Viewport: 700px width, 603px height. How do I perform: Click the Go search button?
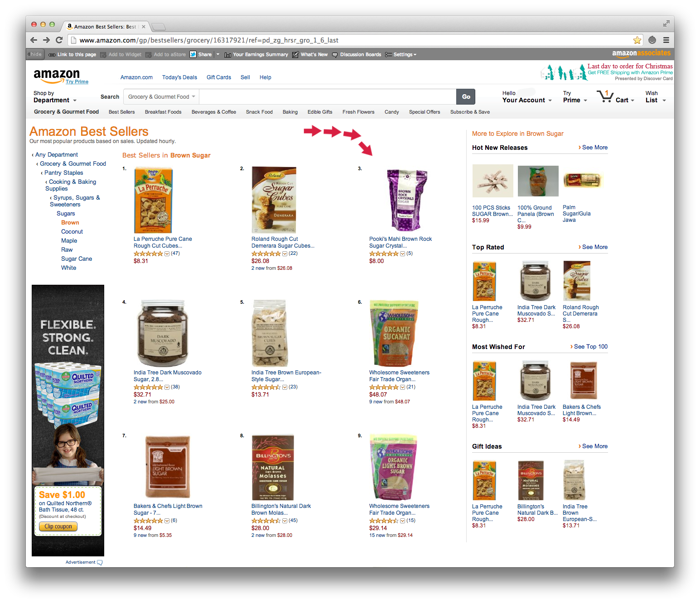pyautogui.click(x=466, y=96)
